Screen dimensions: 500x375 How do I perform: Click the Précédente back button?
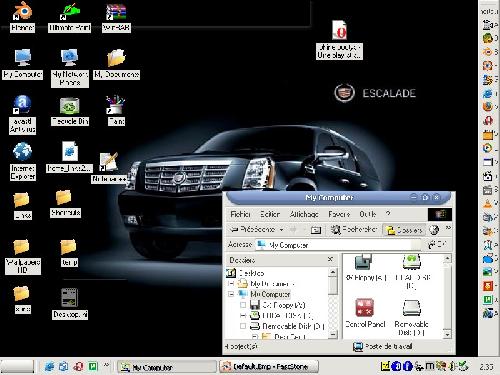[253, 230]
